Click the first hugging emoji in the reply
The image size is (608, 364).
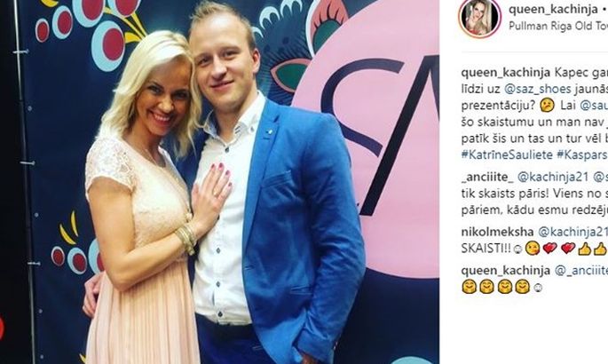(x=469, y=288)
